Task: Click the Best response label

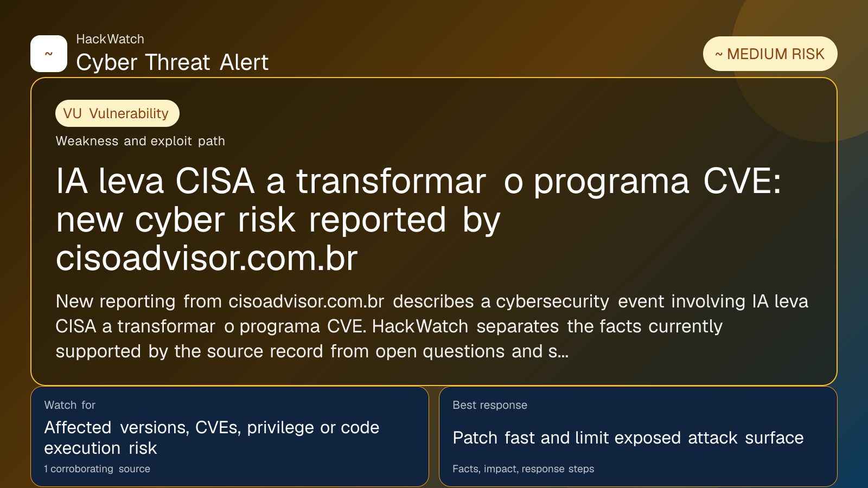Action: (x=490, y=405)
